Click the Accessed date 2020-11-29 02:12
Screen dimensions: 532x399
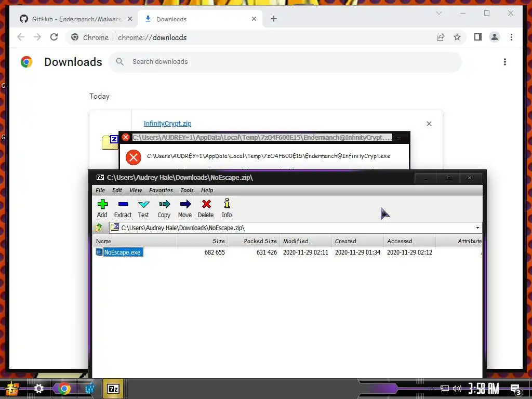[x=409, y=252]
